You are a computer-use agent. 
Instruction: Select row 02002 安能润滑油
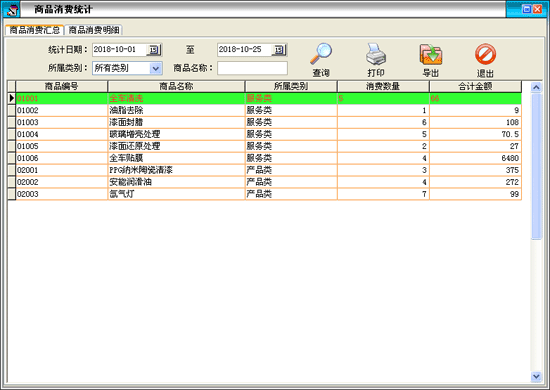coord(269,182)
